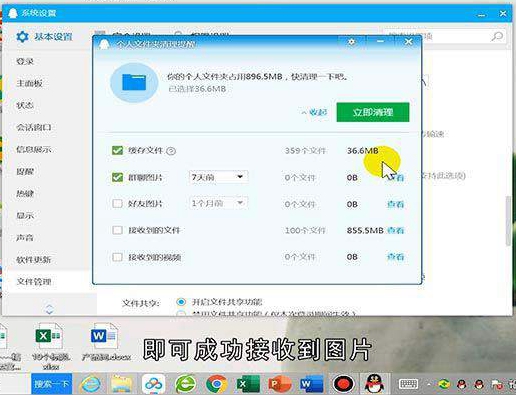The image size is (516, 395).
Task: Click the blue folder icon in the cleanup dialog
Action: pos(134,82)
